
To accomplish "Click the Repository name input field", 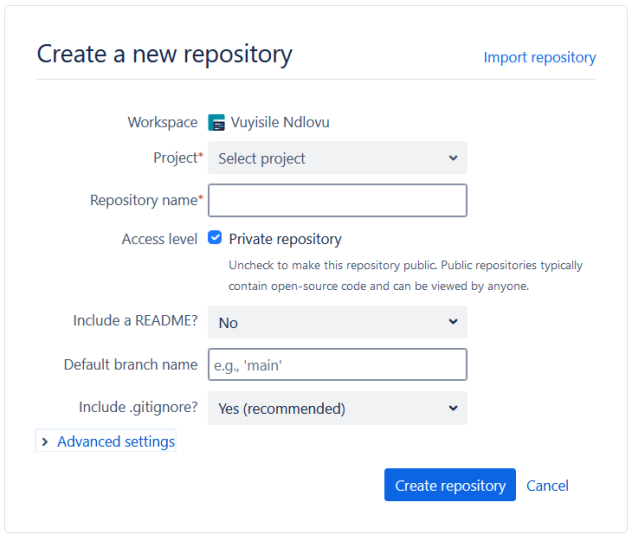I will [x=337, y=200].
